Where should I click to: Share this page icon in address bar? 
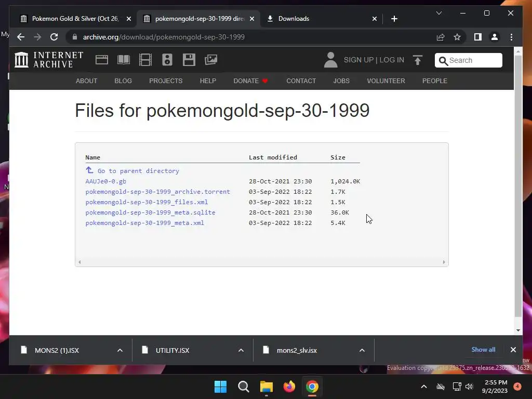point(441,37)
